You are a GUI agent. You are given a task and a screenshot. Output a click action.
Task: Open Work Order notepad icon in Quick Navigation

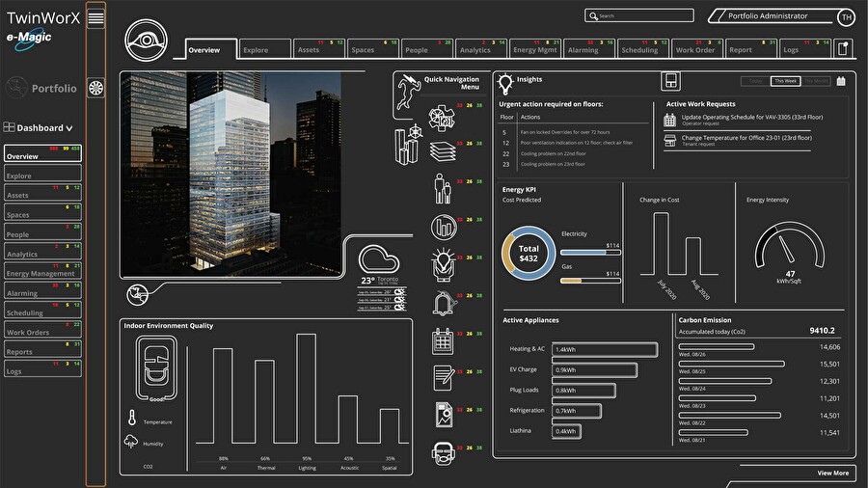[x=444, y=378]
